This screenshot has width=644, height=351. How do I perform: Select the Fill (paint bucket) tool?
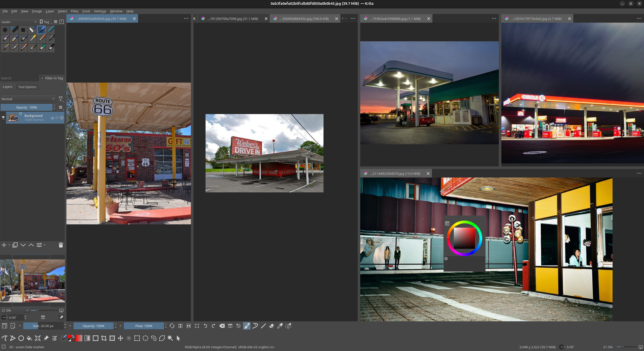click(x=30, y=338)
